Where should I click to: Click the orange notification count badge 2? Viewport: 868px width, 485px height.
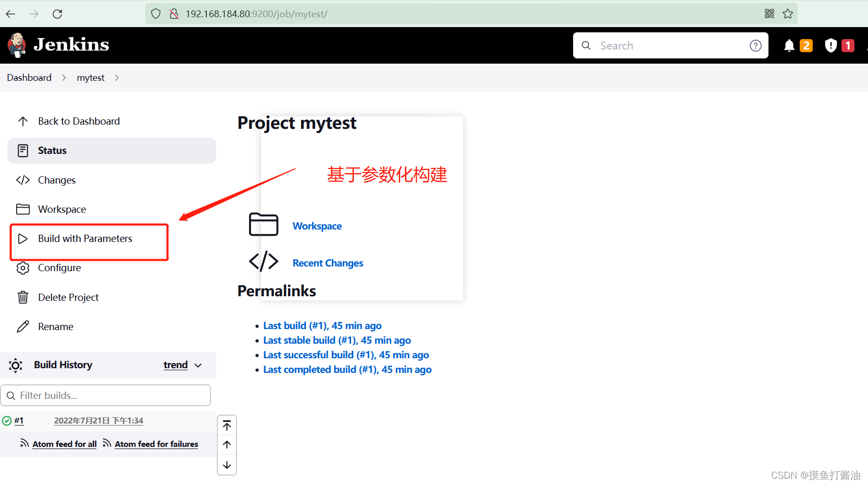(x=806, y=46)
